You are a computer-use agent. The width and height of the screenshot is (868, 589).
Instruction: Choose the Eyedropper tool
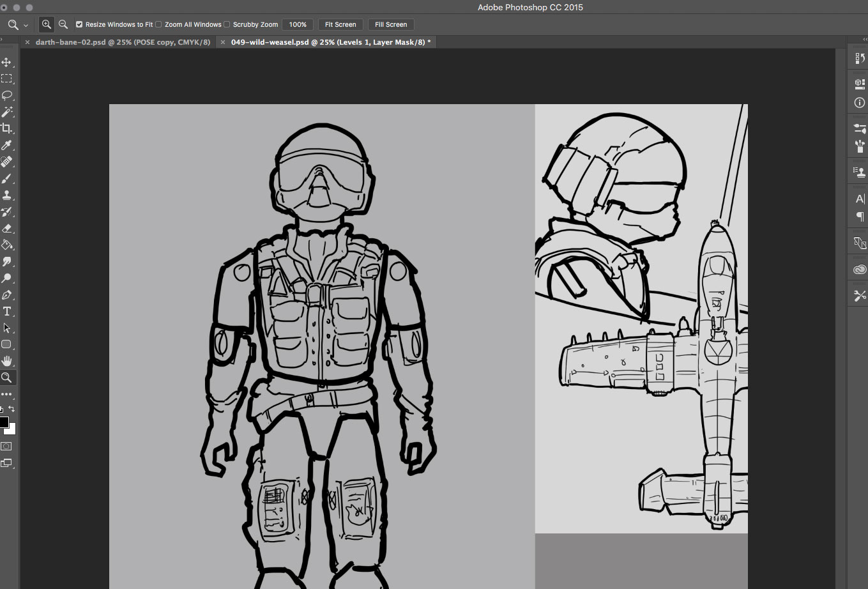(7, 145)
